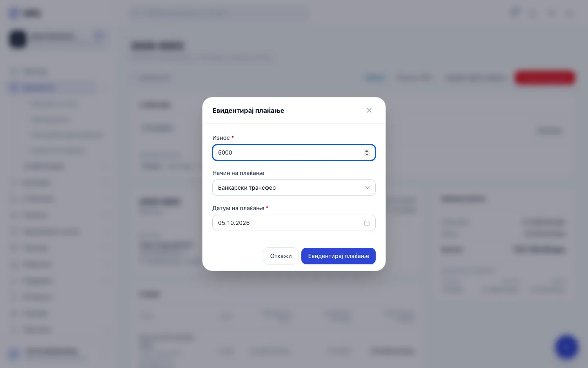Click the dark user avatar in sidebar
Screen dimensions: 588x368
tap(18, 39)
